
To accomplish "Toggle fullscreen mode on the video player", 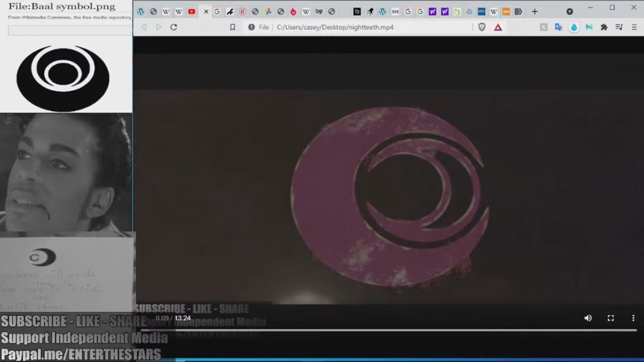I will point(610,318).
